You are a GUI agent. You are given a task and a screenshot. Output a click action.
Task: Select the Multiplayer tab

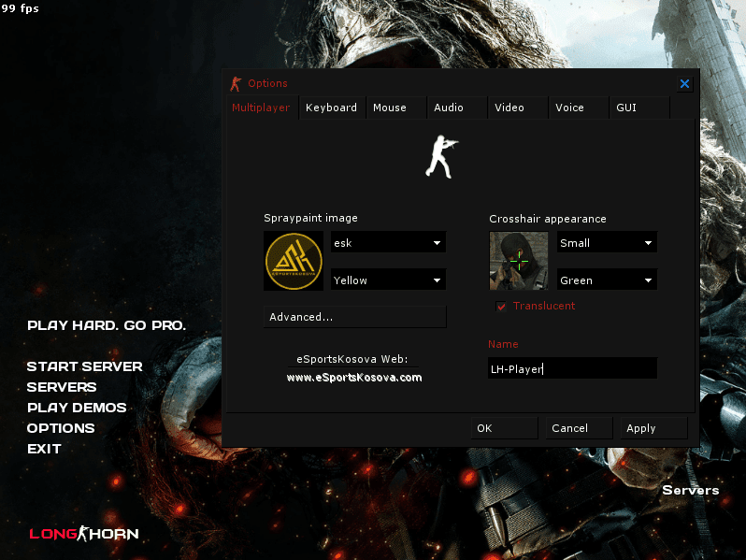click(261, 108)
